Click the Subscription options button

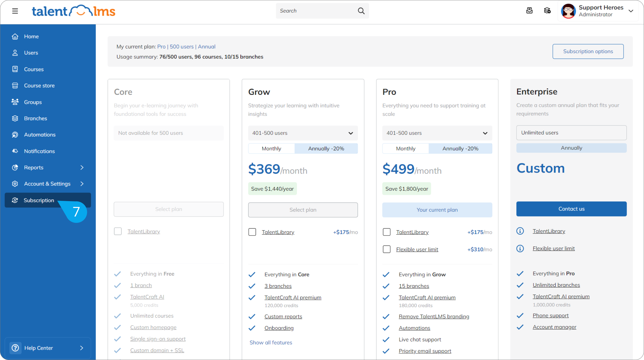point(588,51)
